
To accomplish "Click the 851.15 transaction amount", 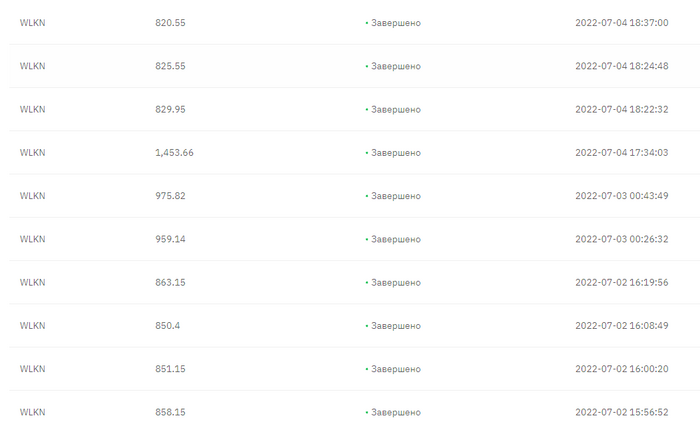I will [170, 369].
